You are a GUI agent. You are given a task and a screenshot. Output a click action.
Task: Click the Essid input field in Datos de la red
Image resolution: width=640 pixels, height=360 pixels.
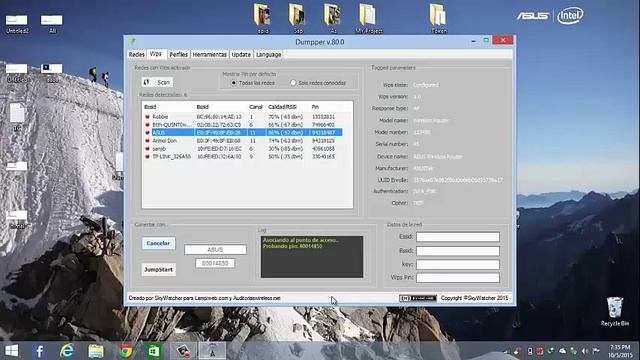point(458,237)
